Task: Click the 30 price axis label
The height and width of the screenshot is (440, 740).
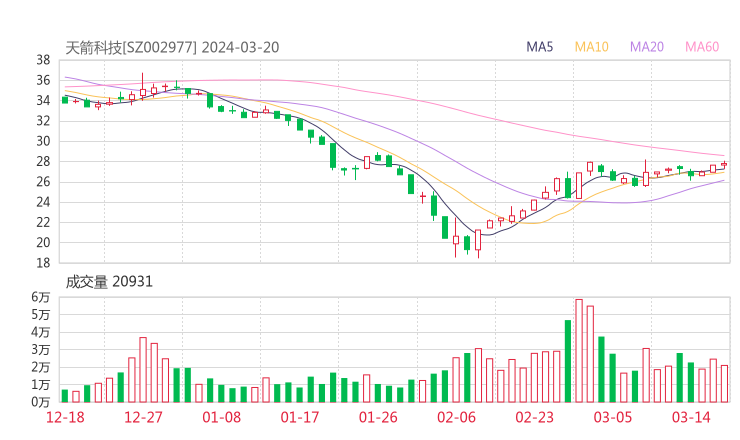Action: [43, 141]
